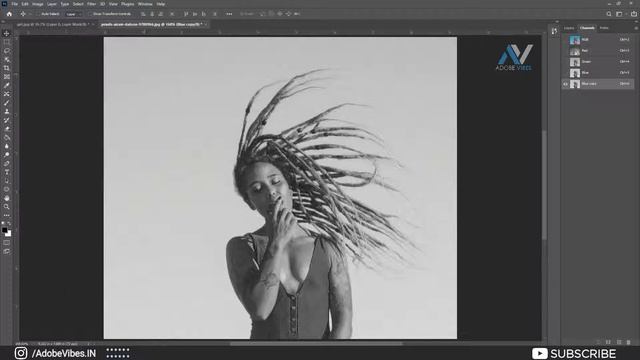Toggle Show Transform Controls checkbox

[91, 14]
